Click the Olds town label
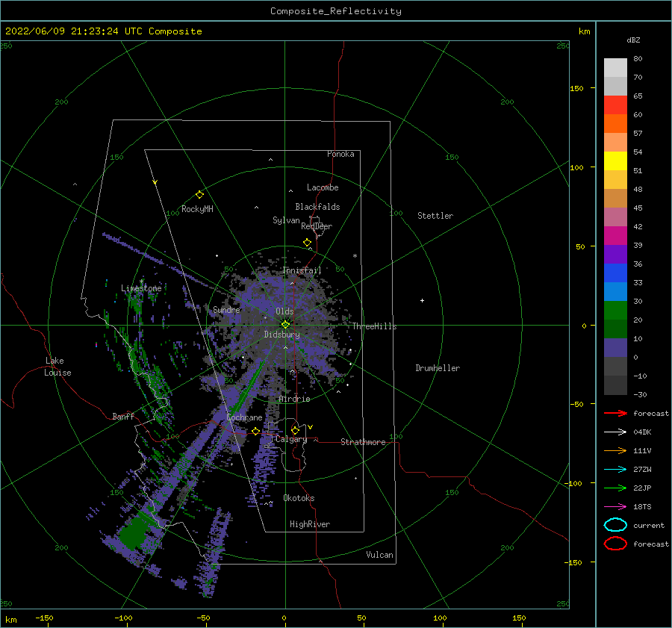Viewport: 672px width, 628px height. coord(284,311)
